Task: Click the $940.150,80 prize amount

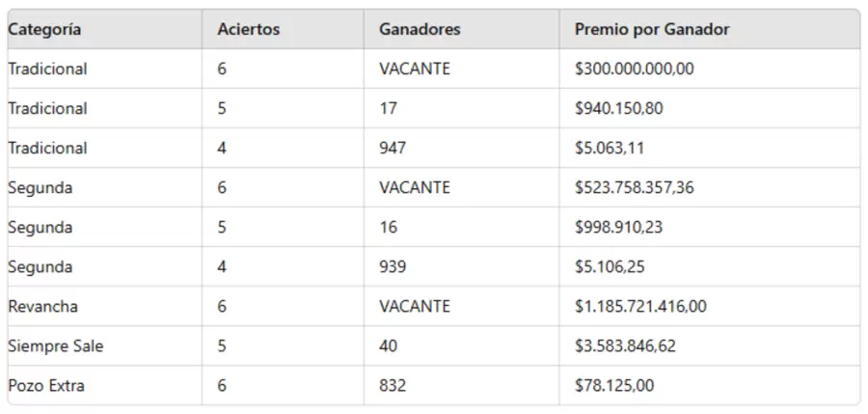Action: [x=618, y=109]
